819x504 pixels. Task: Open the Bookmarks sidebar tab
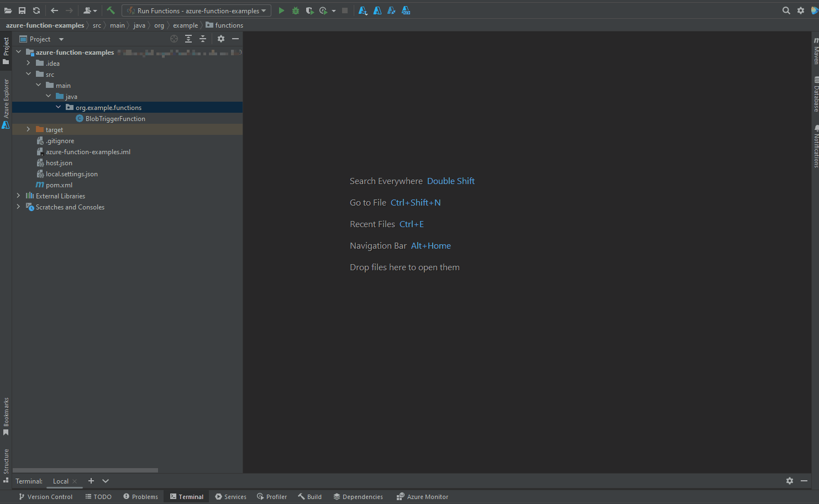coord(6,416)
